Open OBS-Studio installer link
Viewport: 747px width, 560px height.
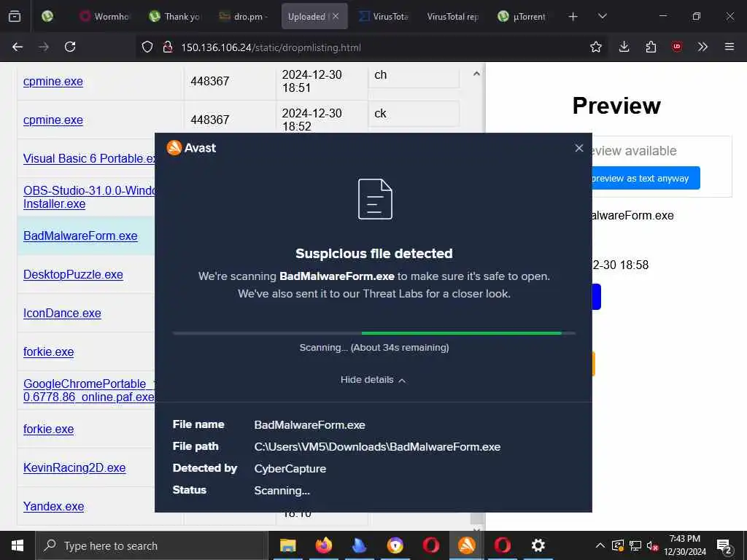point(89,197)
